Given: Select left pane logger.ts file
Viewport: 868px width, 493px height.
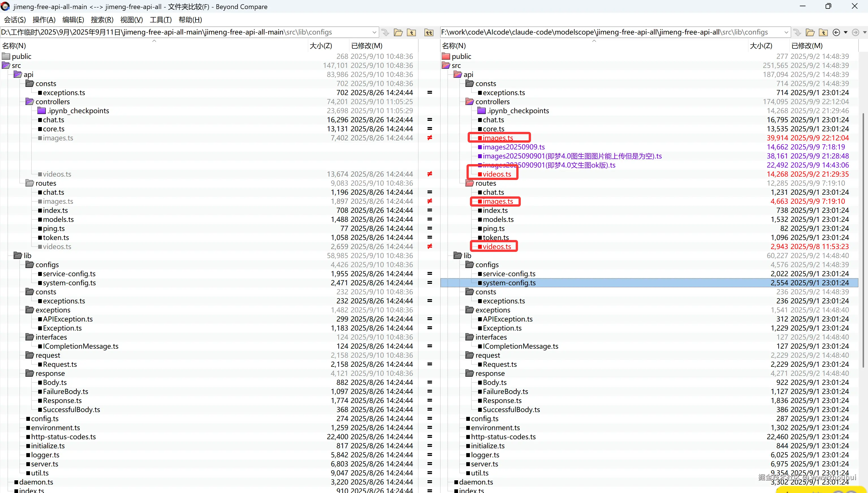Looking at the screenshot, I should pyautogui.click(x=45, y=455).
